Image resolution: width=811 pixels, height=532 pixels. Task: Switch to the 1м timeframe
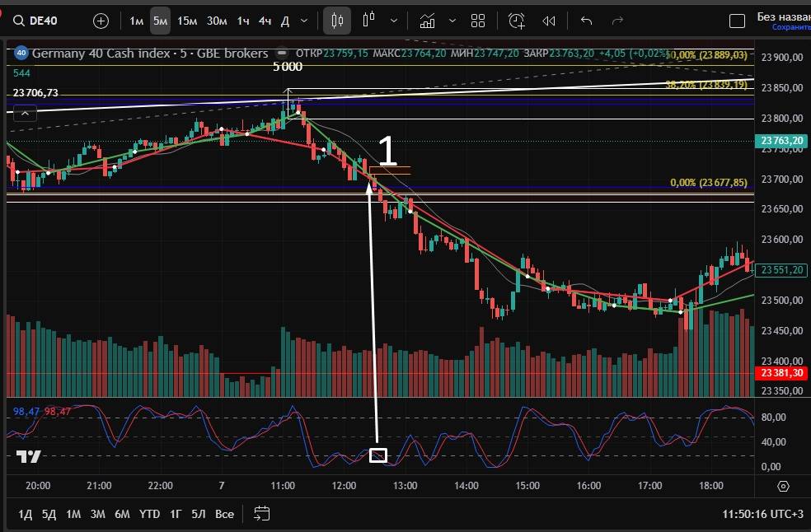point(137,21)
